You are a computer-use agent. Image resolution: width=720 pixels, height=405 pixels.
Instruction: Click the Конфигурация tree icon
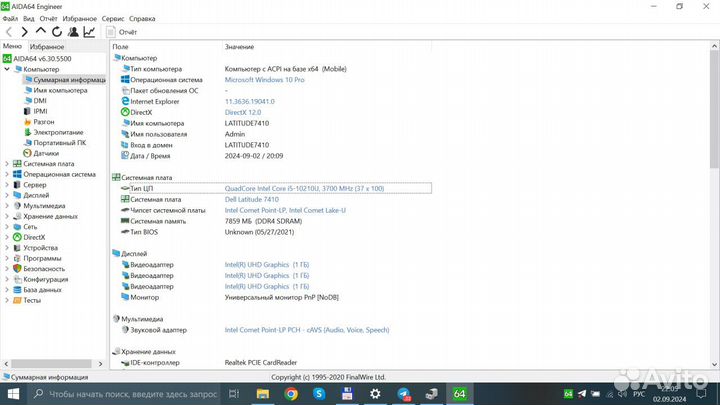tap(17, 279)
